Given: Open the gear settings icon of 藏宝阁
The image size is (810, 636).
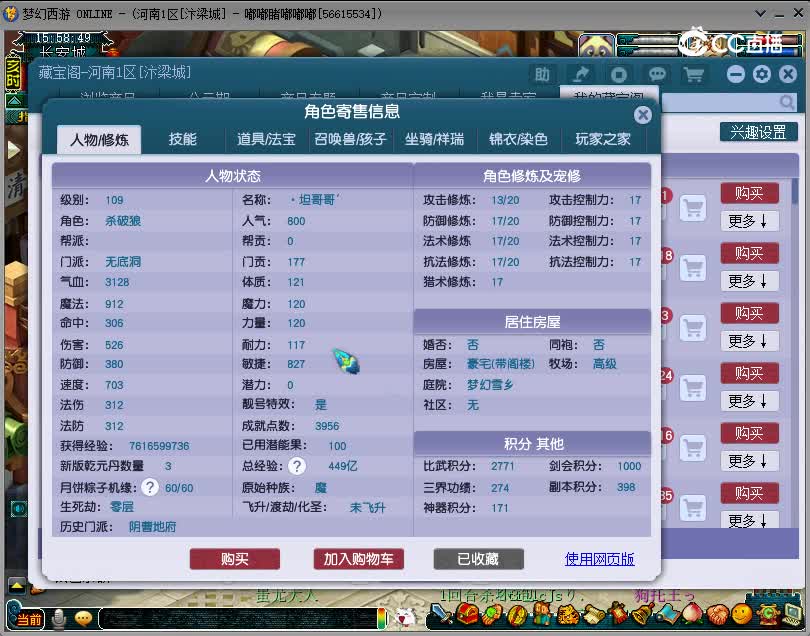Looking at the screenshot, I should coord(762,74).
